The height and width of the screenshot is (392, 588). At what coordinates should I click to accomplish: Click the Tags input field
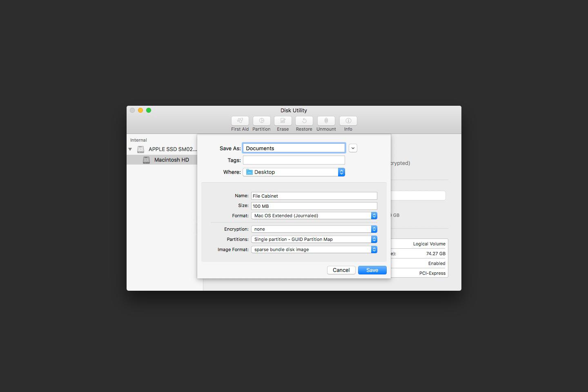click(x=294, y=160)
